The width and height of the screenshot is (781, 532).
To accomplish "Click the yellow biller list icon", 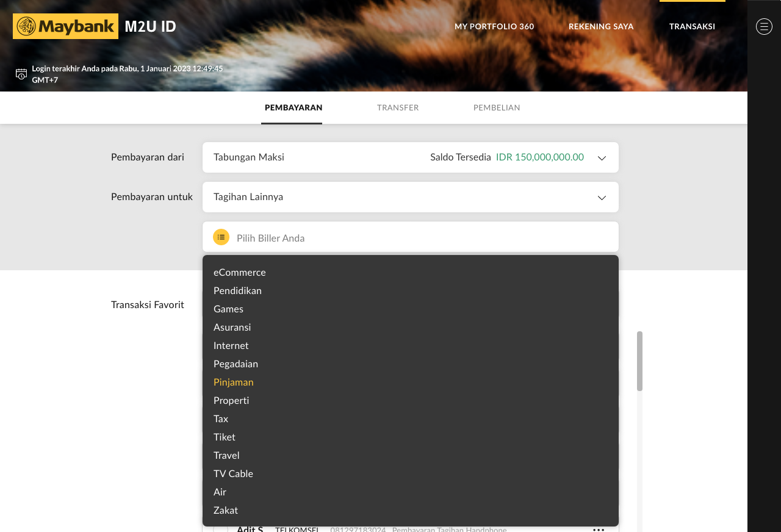I will point(221,237).
